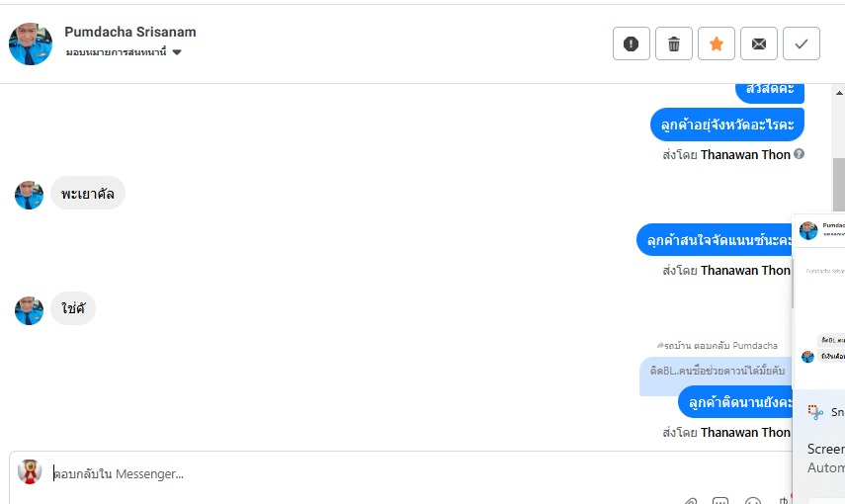Click the paperclip attachment icon
The image size is (845, 504).
pyautogui.click(x=691, y=500)
